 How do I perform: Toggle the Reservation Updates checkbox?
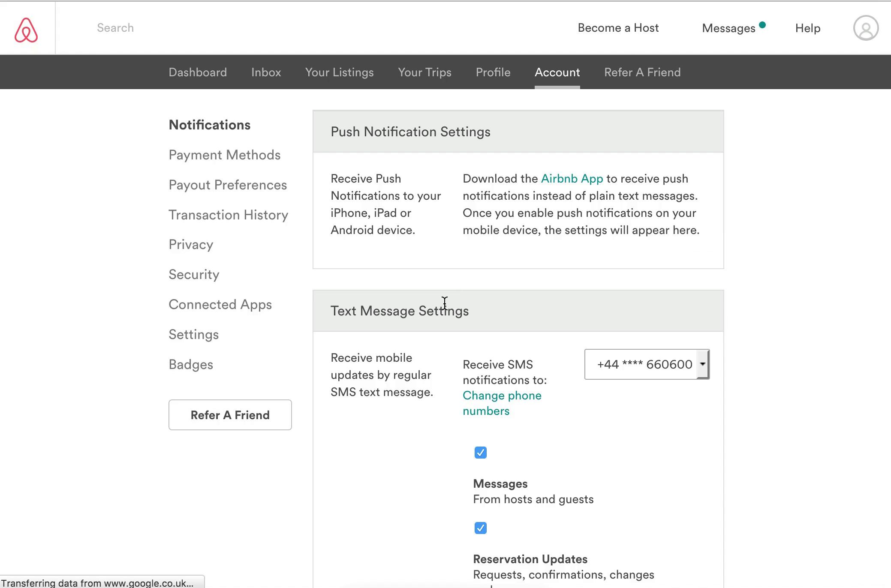click(x=480, y=528)
